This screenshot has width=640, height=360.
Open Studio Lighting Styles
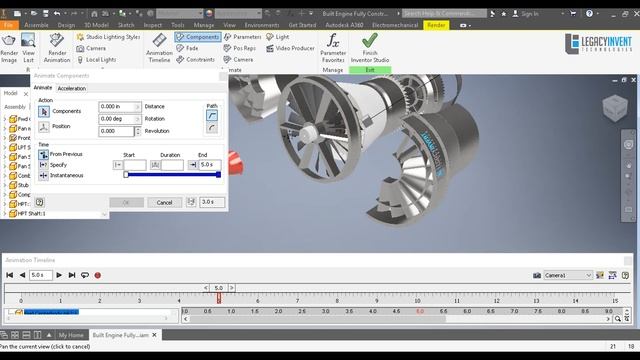click(x=108, y=37)
